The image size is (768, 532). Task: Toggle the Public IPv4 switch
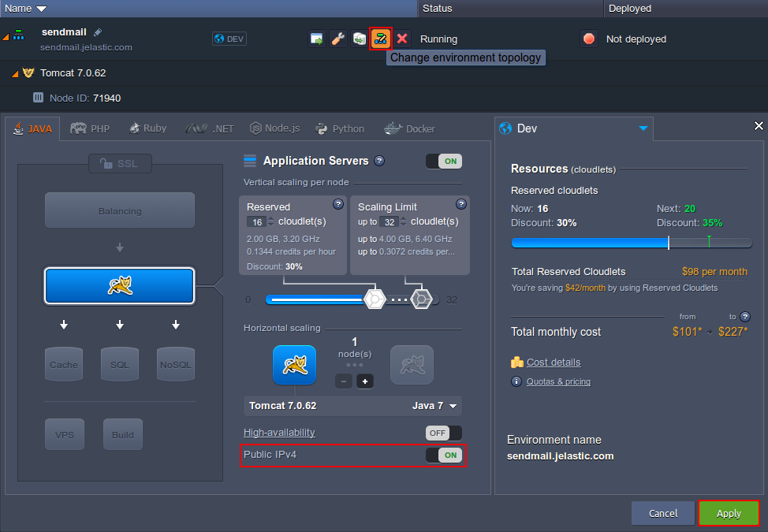point(444,456)
